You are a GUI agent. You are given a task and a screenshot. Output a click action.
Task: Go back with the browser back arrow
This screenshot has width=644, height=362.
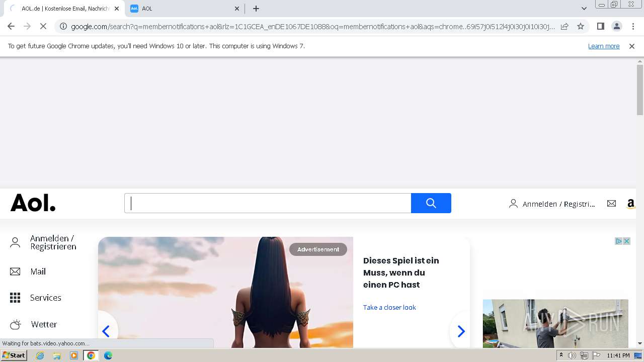pyautogui.click(x=11, y=26)
